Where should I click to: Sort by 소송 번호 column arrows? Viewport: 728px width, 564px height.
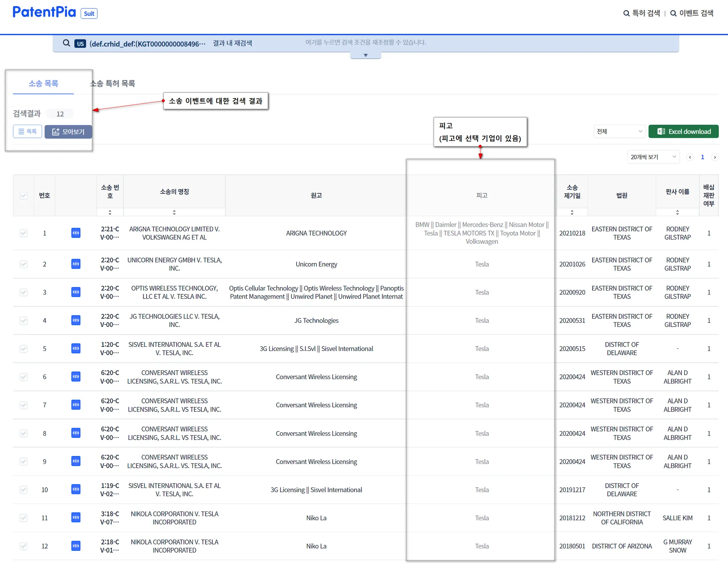(x=110, y=212)
